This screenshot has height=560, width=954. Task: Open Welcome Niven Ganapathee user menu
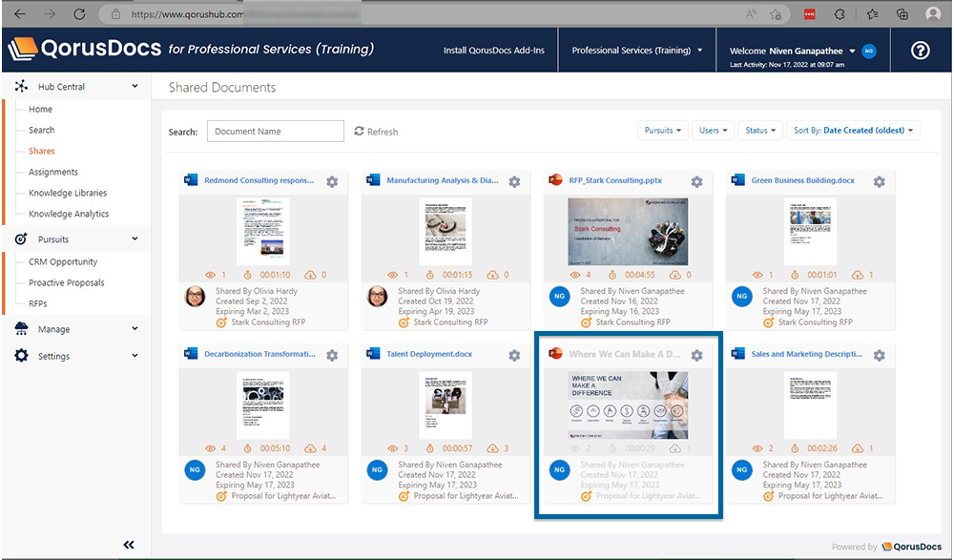click(x=793, y=52)
